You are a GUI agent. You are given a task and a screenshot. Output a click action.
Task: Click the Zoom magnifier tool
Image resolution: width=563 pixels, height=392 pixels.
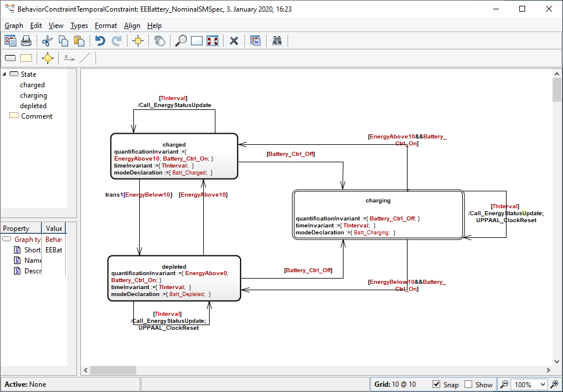181,41
